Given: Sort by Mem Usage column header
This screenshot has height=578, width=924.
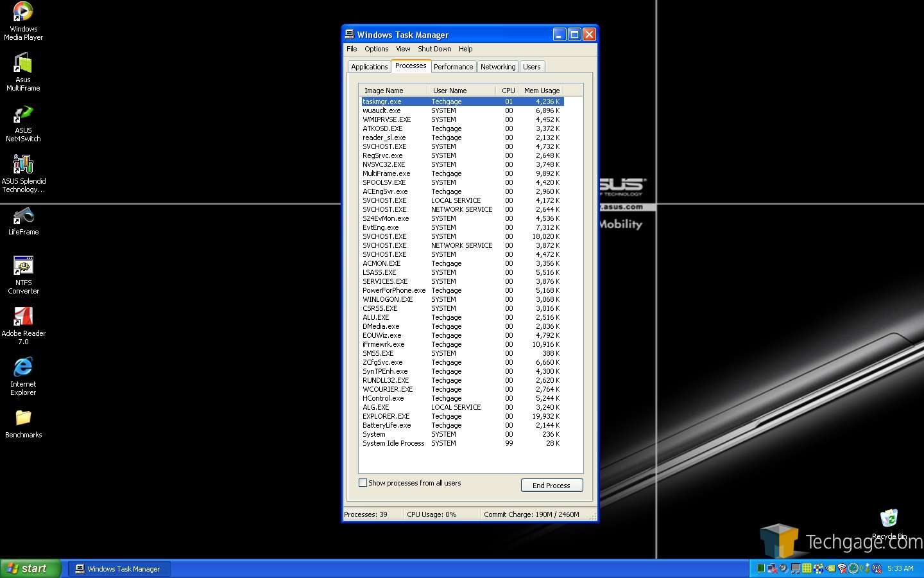Looking at the screenshot, I should [x=542, y=91].
